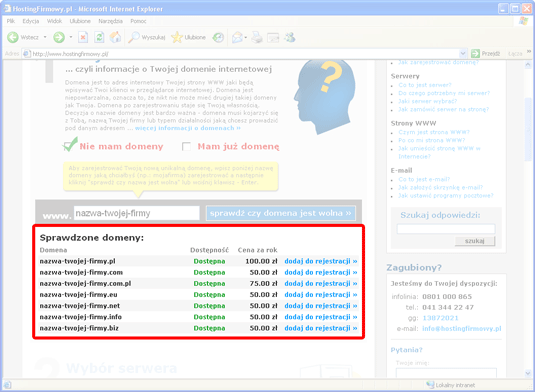Open 'Jak zamówić serwer na stronę?' link
The image size is (535, 392).
(444, 110)
